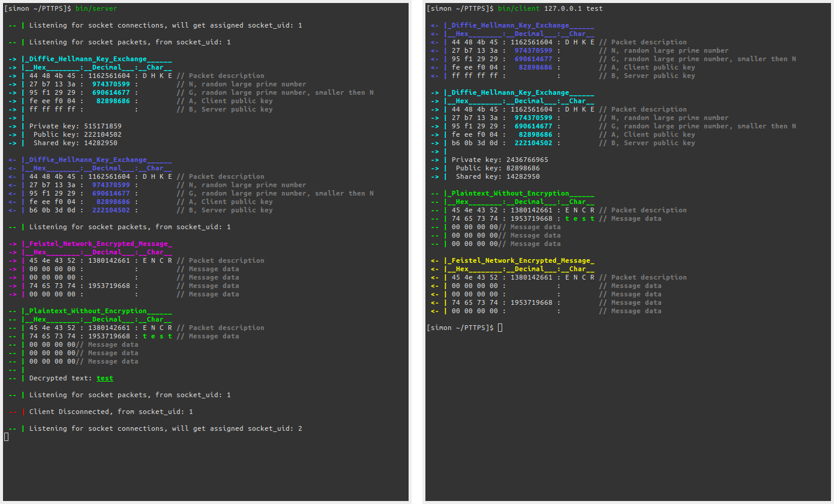The height and width of the screenshot is (504, 834).
Task: Click the 'bin/client 127.0.0.1 test' command text
Action: pyautogui.click(x=550, y=9)
